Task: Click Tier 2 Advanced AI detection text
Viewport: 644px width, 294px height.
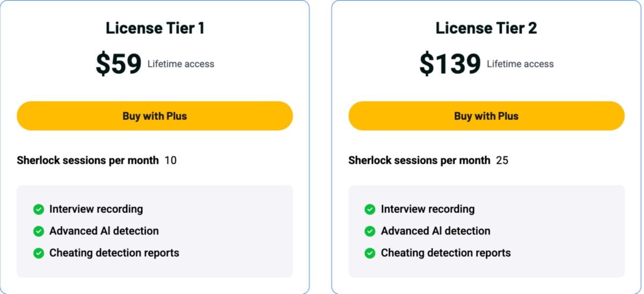Action: point(435,231)
